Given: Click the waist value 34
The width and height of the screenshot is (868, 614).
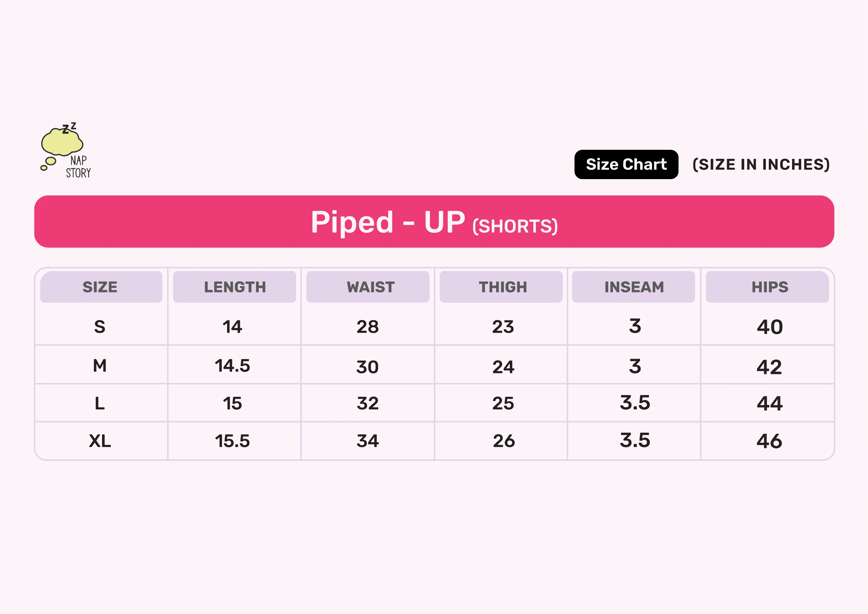Looking at the screenshot, I should [368, 441].
